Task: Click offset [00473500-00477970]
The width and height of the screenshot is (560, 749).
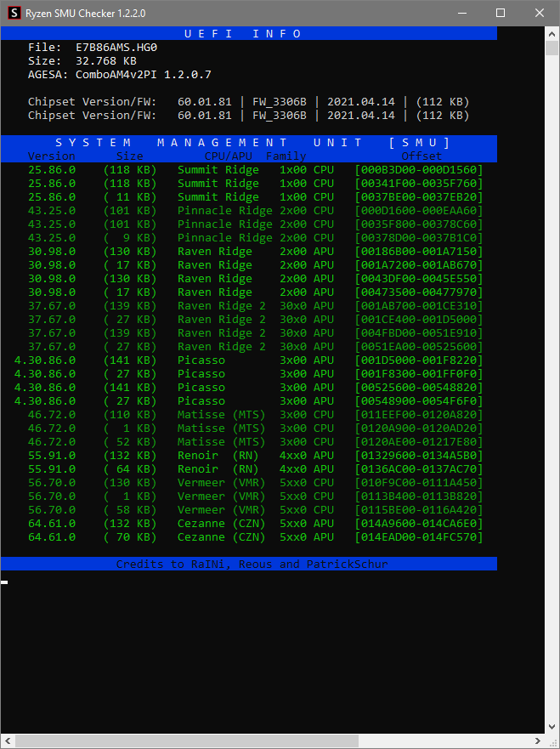Action: pos(419,292)
